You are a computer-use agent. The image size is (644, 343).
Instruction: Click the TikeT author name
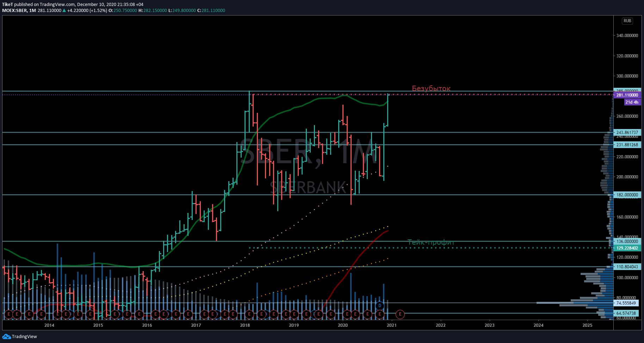coord(7,5)
